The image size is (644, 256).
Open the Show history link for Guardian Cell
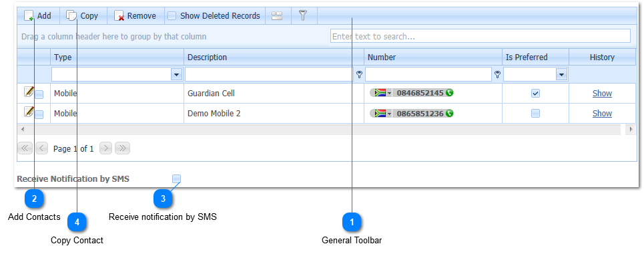click(x=602, y=94)
